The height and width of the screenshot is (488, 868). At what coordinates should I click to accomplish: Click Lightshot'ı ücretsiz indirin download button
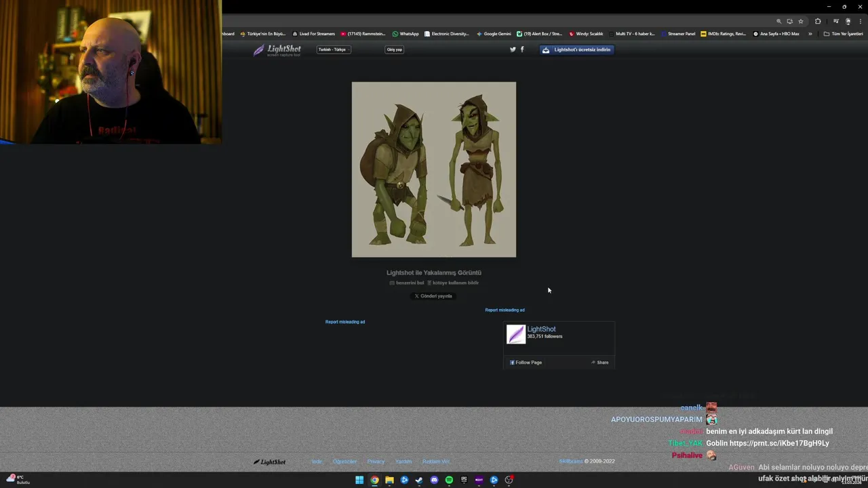click(577, 49)
